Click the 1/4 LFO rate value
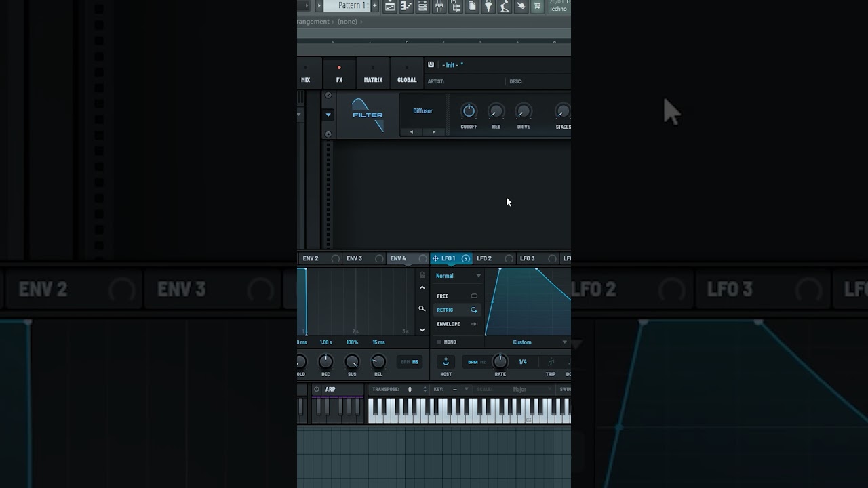The width and height of the screenshot is (868, 488). coord(523,362)
